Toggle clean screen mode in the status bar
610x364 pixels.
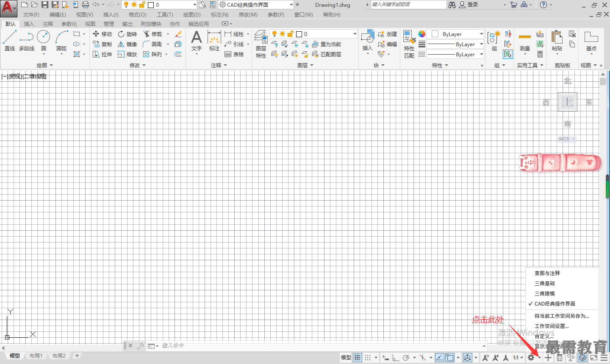[593, 358]
